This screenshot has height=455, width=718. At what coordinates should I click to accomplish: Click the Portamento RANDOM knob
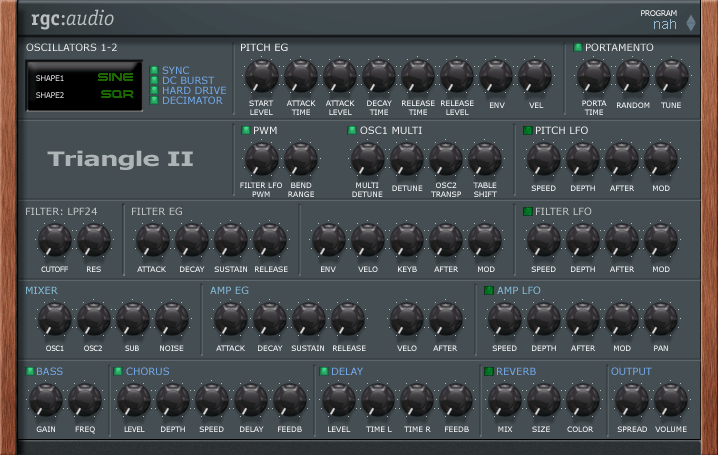(x=632, y=76)
